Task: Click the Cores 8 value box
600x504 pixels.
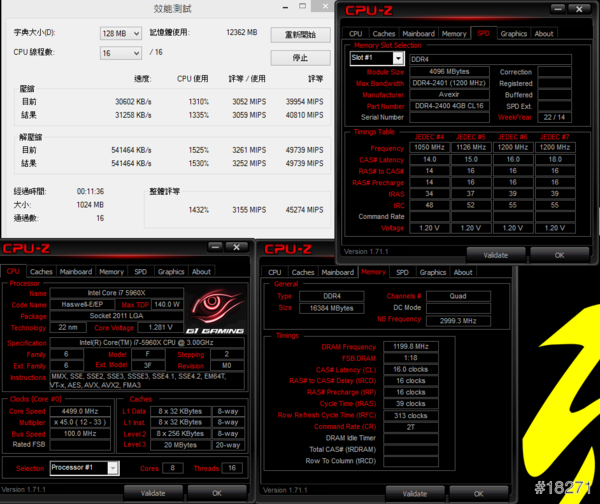Action: click(x=173, y=468)
